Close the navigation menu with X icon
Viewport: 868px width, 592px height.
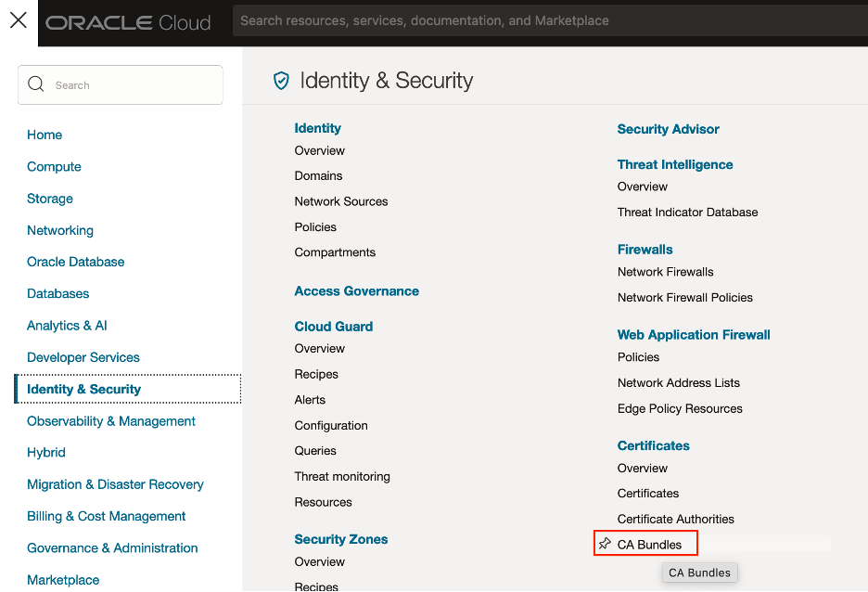coord(19,20)
